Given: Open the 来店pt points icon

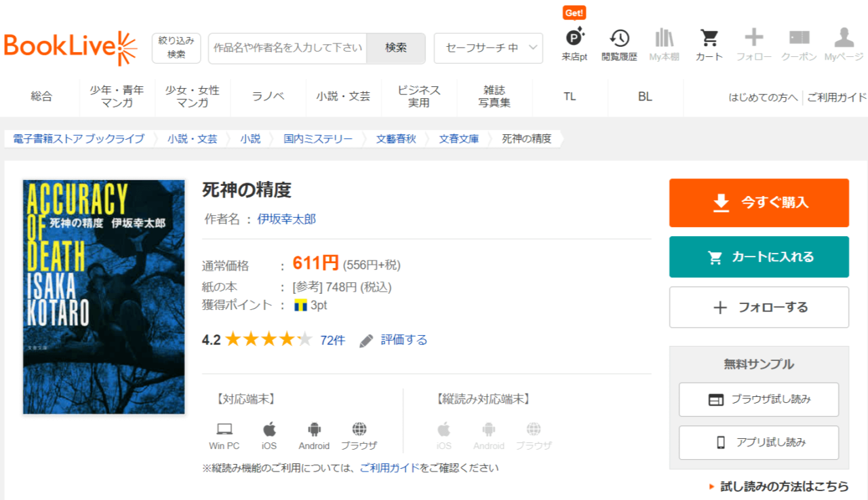Looking at the screenshot, I should (x=574, y=38).
